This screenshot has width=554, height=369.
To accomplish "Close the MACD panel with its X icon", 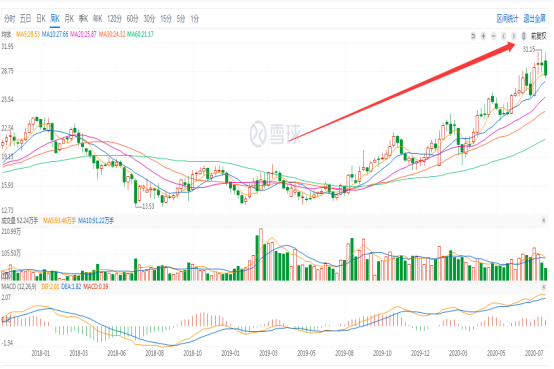I will (544, 286).
